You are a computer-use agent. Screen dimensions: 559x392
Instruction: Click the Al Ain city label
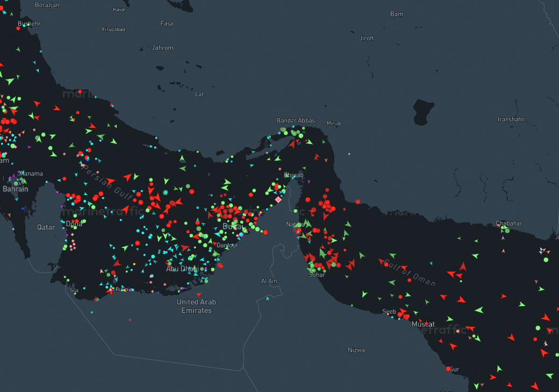tap(269, 281)
